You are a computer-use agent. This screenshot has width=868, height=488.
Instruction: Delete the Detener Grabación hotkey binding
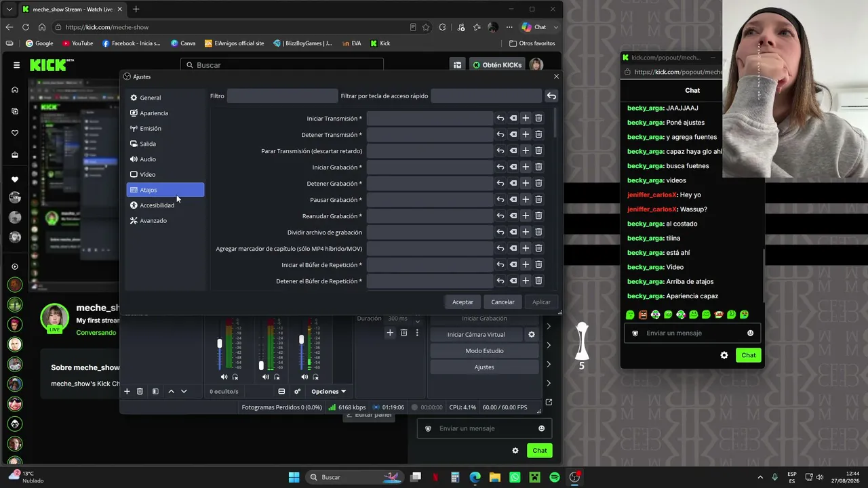[x=538, y=183]
